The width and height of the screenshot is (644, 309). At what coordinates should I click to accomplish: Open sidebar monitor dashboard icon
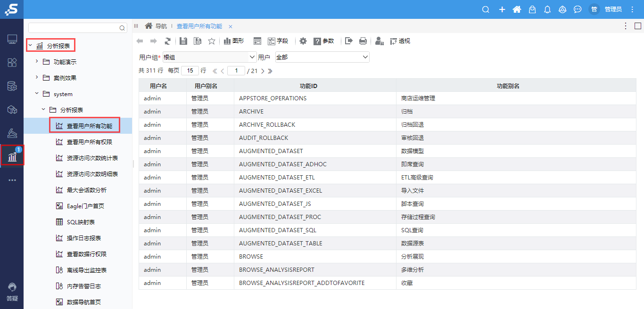(x=12, y=39)
